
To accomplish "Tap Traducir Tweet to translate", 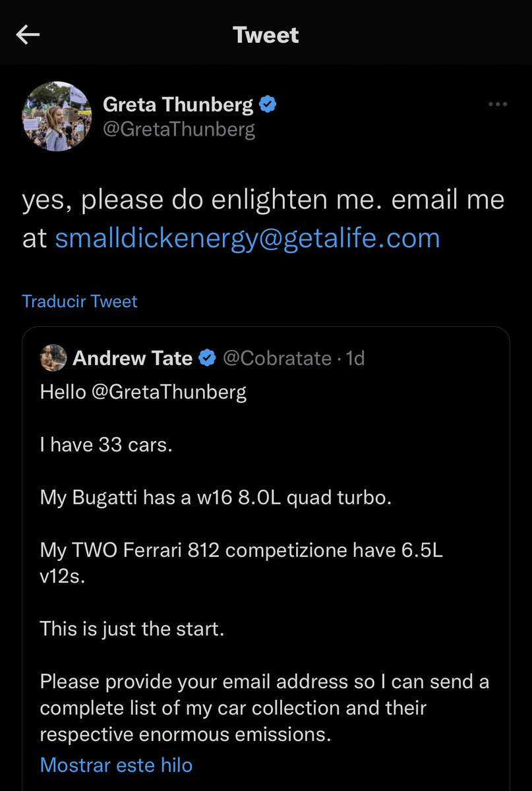I will click(x=80, y=301).
